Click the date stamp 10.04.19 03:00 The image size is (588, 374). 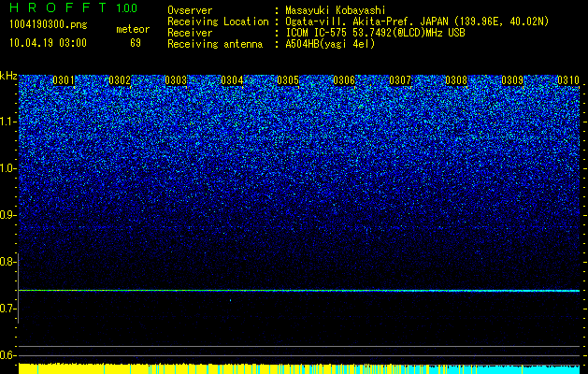point(48,43)
